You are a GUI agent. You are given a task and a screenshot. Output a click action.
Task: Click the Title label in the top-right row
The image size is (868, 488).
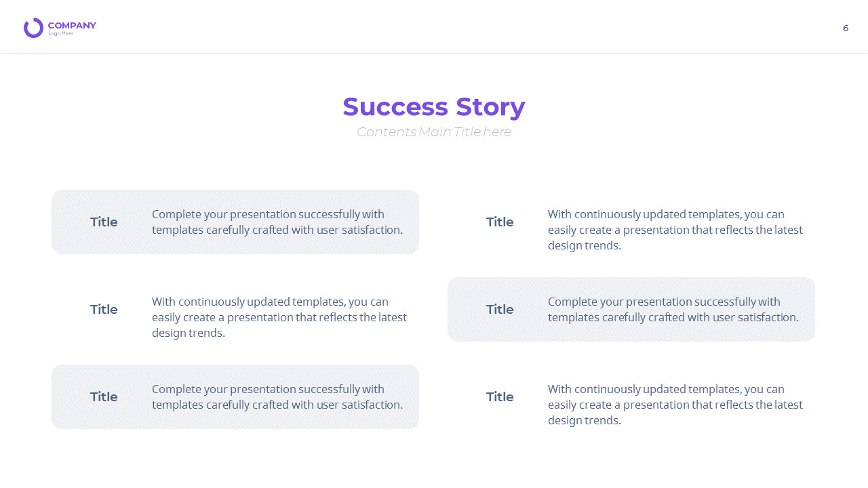[500, 222]
